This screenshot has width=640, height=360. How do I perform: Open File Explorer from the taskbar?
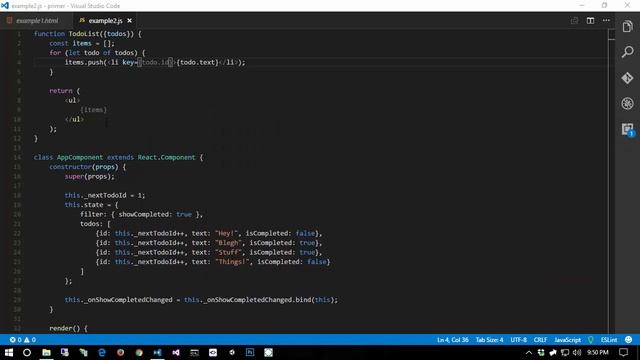[x=46, y=352]
